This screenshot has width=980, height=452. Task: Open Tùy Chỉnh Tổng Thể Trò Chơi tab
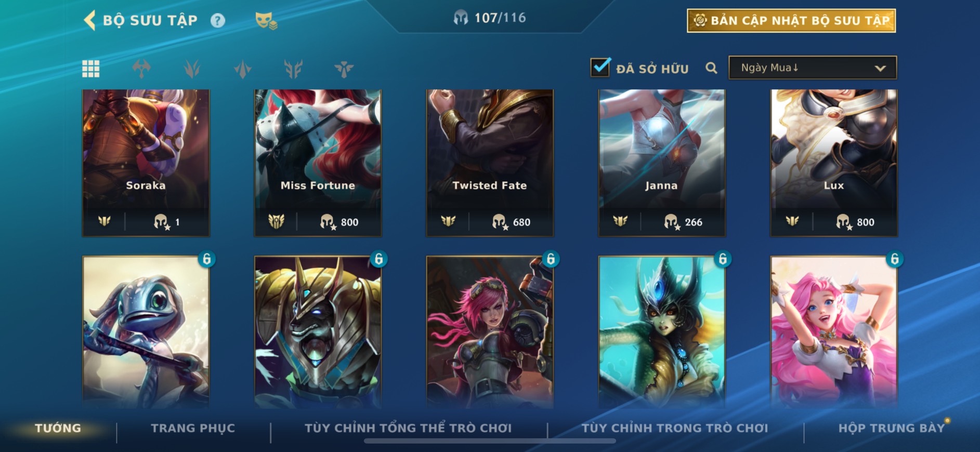(x=408, y=428)
